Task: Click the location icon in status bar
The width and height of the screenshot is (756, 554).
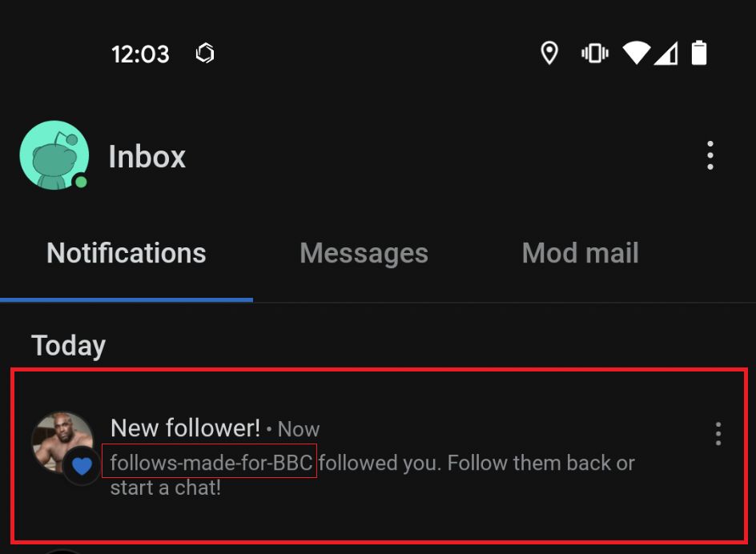Action: [549, 53]
